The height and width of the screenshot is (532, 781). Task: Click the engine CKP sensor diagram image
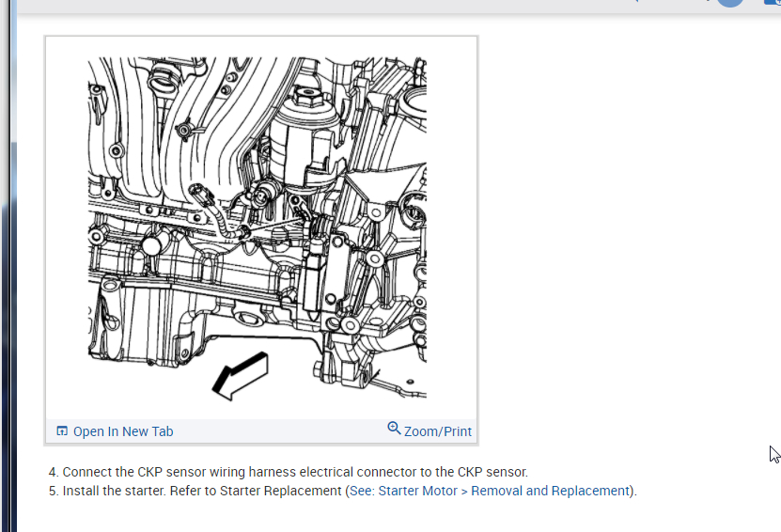point(257,228)
